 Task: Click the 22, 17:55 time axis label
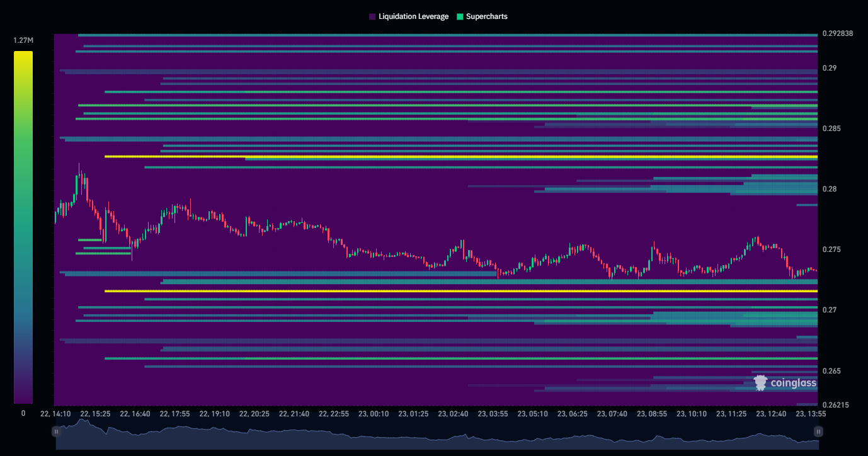[x=174, y=414]
